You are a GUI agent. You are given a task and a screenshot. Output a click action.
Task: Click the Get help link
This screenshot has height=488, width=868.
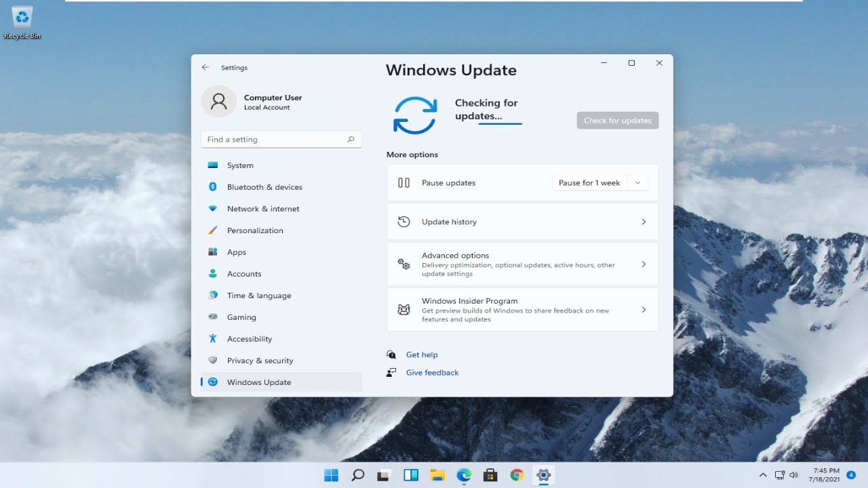(422, 354)
